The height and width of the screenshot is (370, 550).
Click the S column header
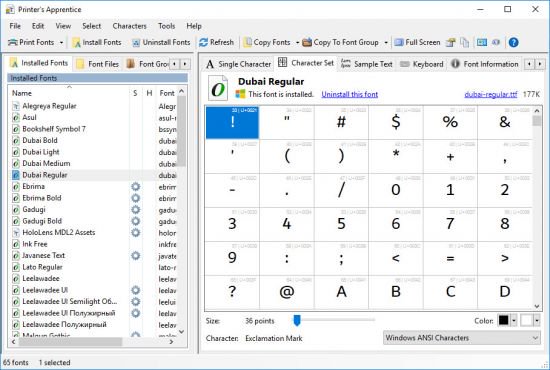click(135, 93)
